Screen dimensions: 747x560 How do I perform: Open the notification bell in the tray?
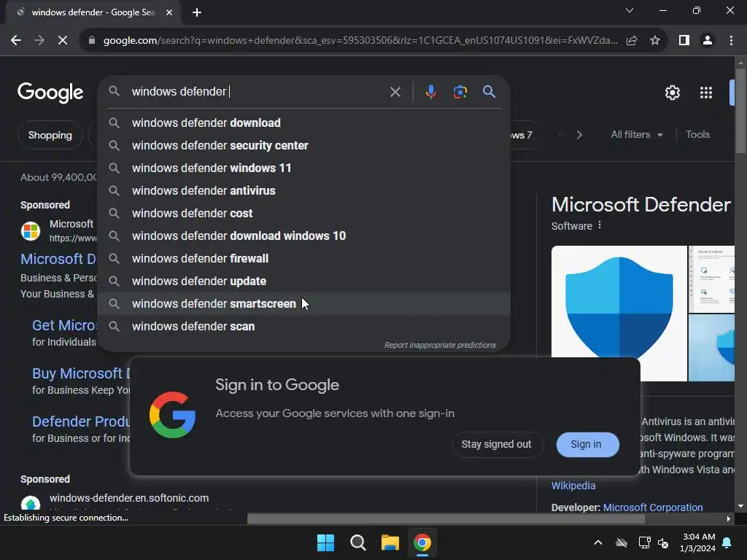[727, 542]
